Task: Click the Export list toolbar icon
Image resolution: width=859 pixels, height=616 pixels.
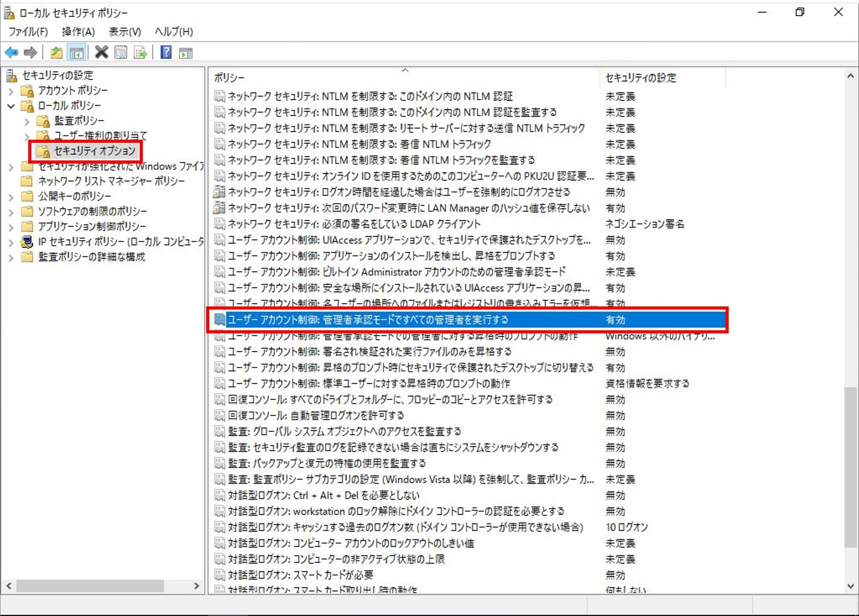Action: 139,52
